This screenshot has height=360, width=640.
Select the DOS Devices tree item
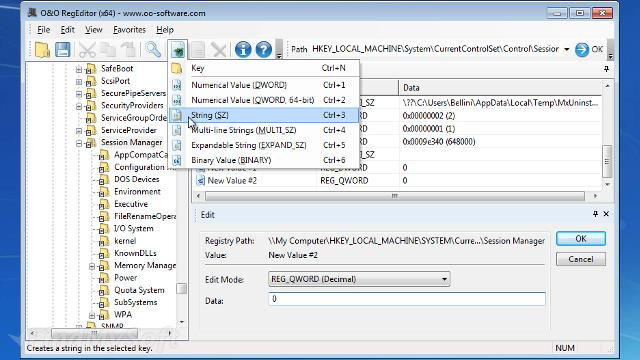pos(136,179)
